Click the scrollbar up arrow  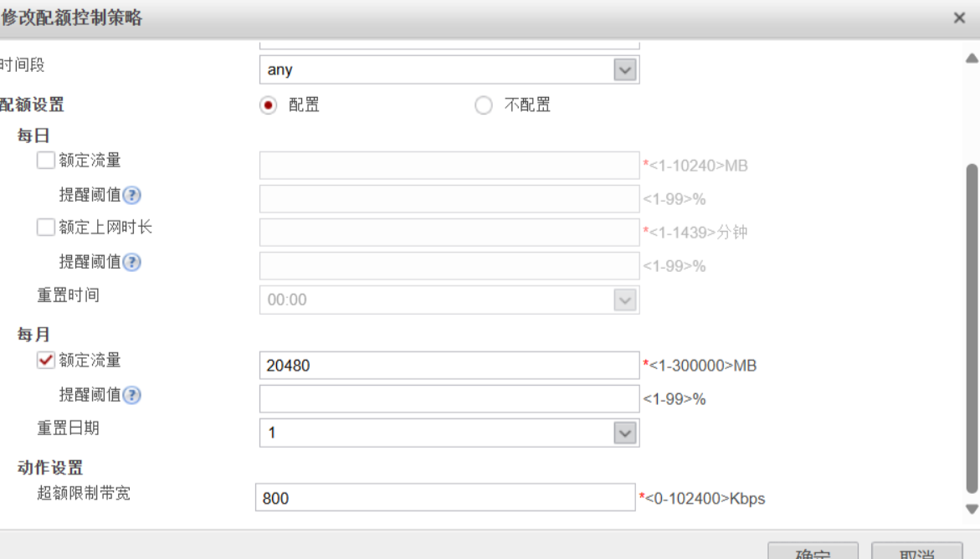point(972,58)
